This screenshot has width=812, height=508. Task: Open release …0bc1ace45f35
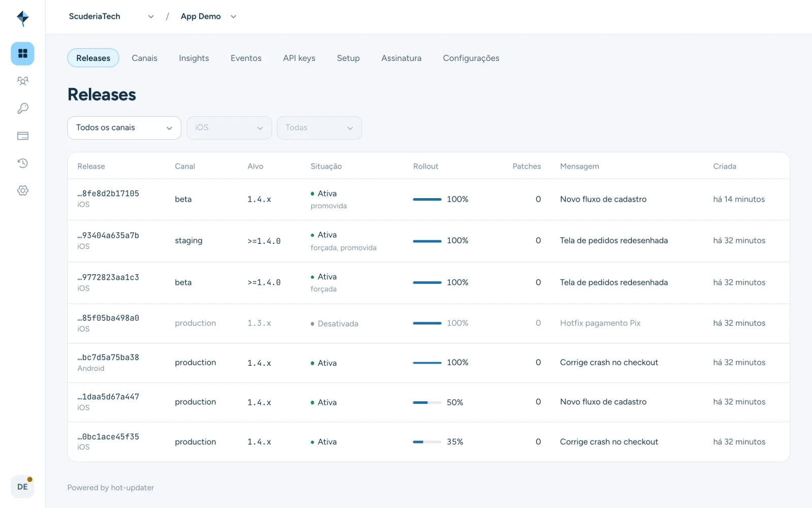pyautogui.click(x=108, y=436)
